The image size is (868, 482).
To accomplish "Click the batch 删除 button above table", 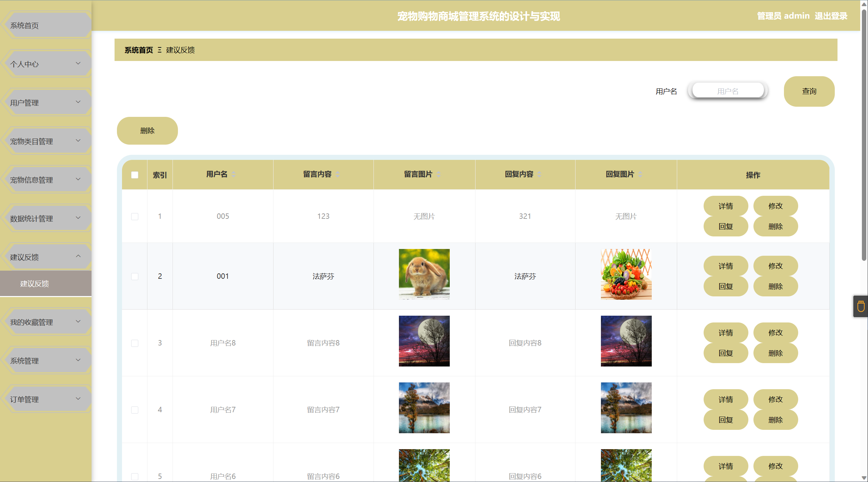I will [x=147, y=131].
